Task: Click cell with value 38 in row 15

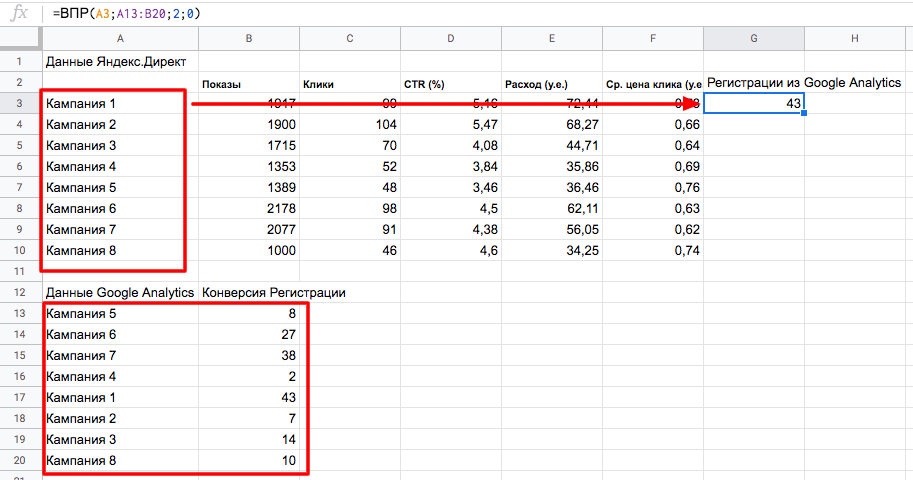Action: tap(249, 355)
